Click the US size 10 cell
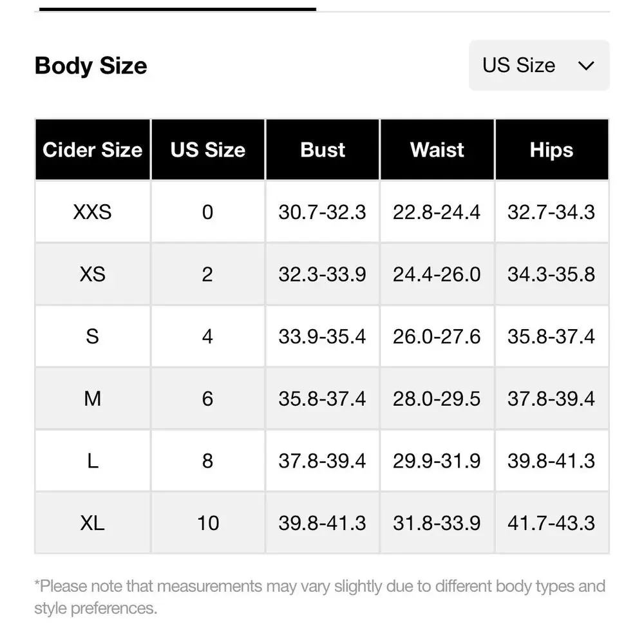This screenshot has height=644, width=644. tap(207, 523)
